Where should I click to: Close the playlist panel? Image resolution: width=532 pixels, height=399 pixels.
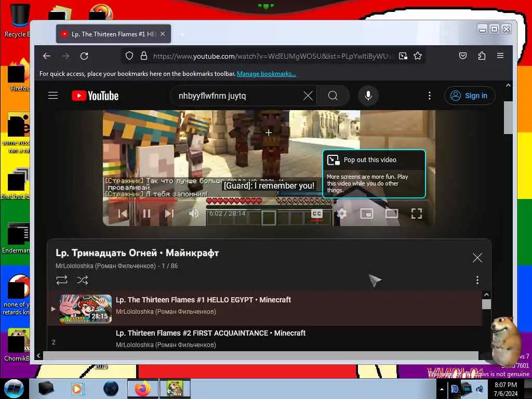click(477, 258)
